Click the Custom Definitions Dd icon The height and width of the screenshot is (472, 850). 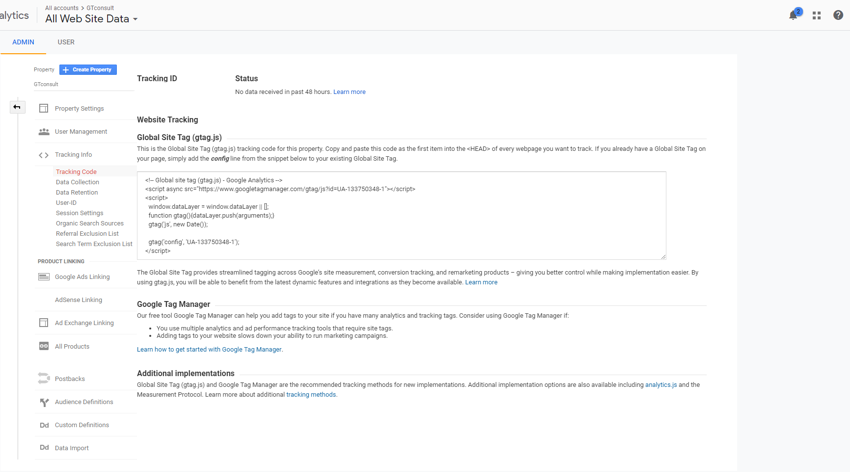pyautogui.click(x=44, y=425)
